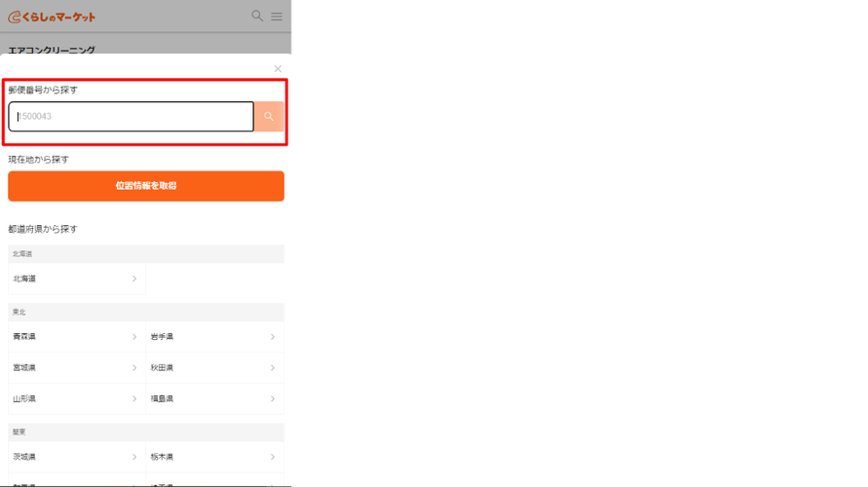This screenshot has width=868, height=487.
Task: Click the 福島県 prefecture entry
Action: tap(214, 398)
